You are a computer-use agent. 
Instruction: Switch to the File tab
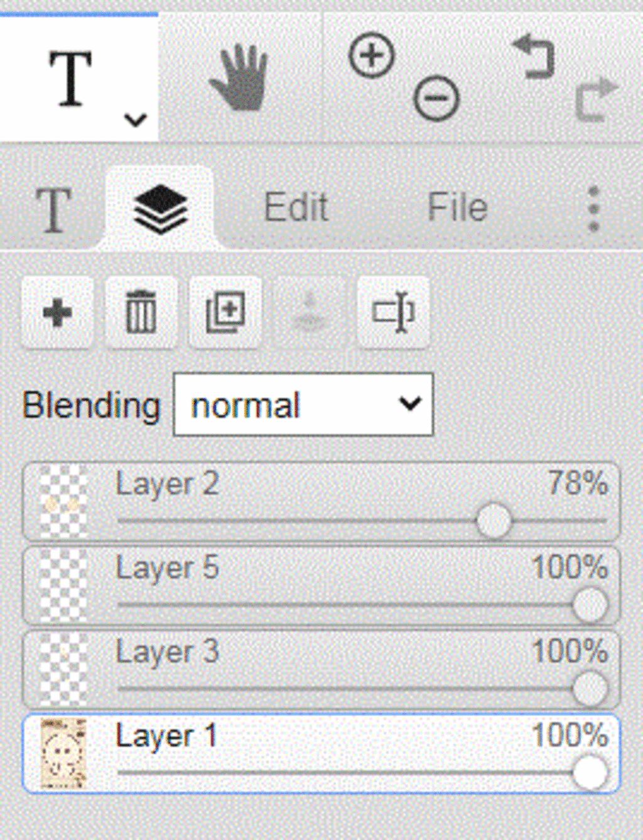(x=458, y=207)
